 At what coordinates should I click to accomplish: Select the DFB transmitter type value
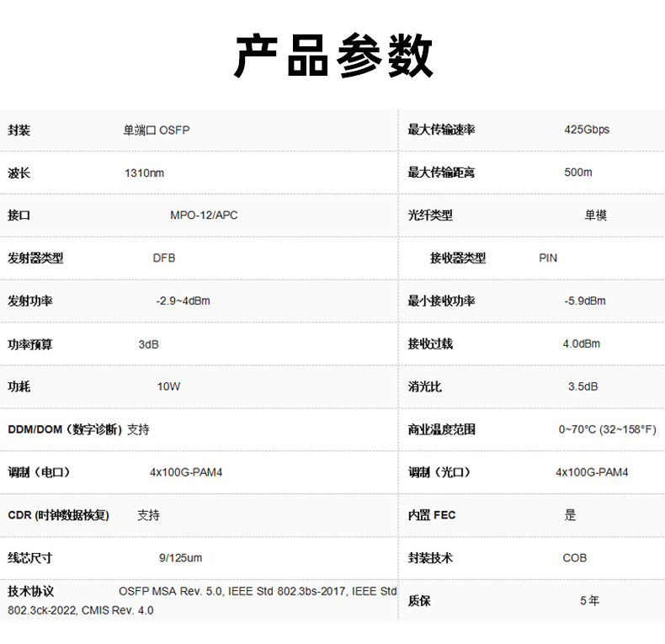coord(164,258)
